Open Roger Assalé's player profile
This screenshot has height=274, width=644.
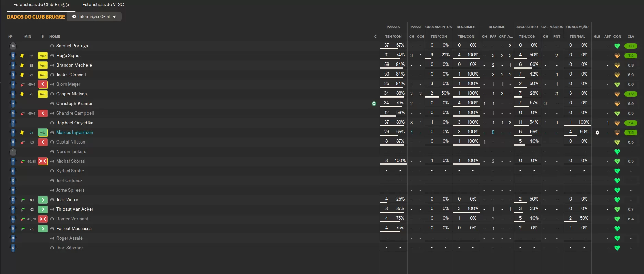pos(69,238)
